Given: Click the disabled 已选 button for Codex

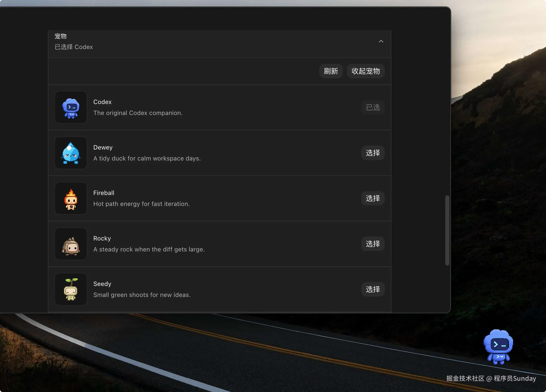Looking at the screenshot, I should (x=373, y=107).
